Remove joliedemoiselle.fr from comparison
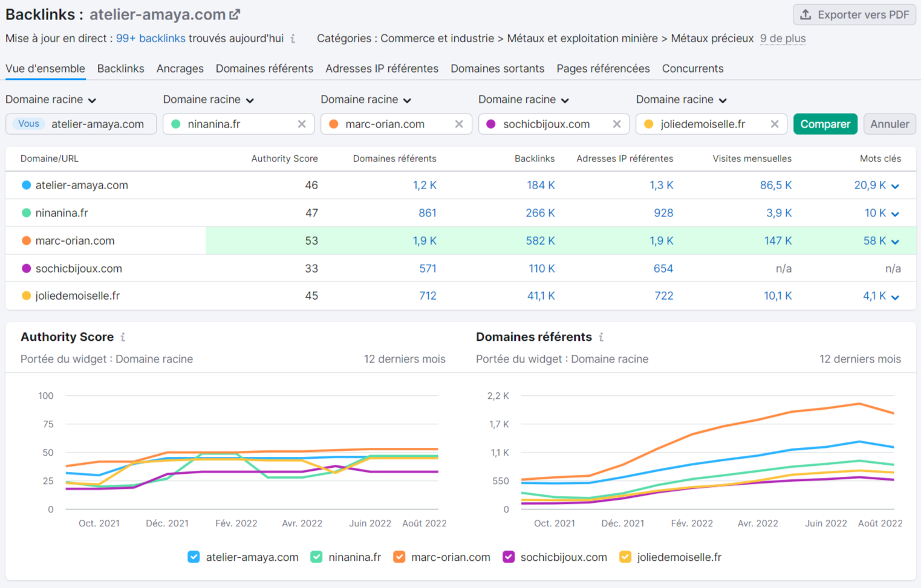The width and height of the screenshot is (921, 588). coord(775,124)
